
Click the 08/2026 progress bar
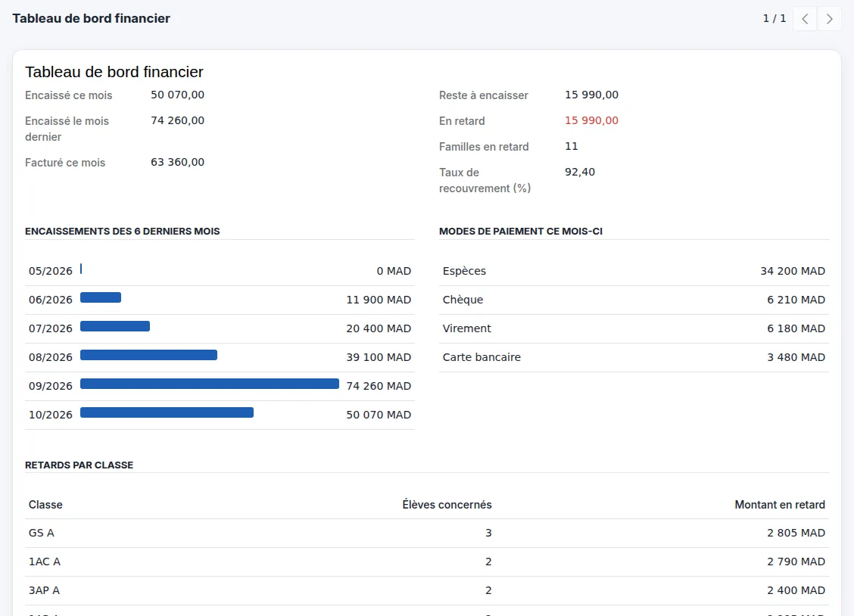pyautogui.click(x=148, y=355)
